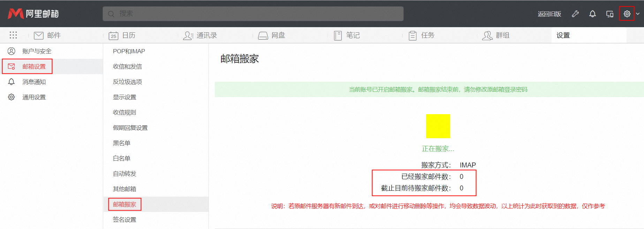Open the POP和IMAP settings item

coord(129,51)
